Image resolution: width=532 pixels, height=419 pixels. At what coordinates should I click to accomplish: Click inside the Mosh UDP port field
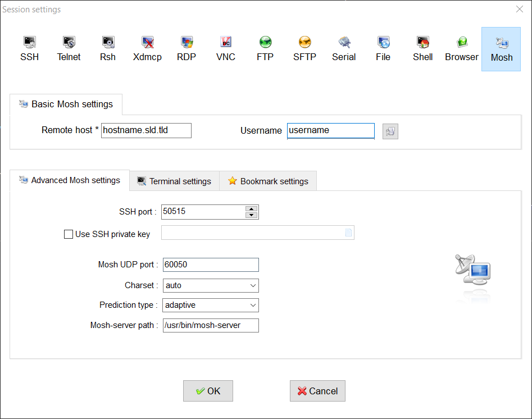[211, 265]
